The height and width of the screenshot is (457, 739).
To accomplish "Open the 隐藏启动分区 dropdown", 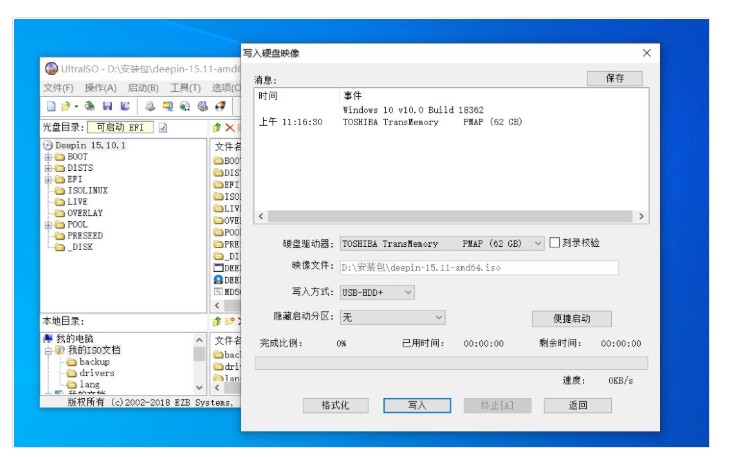I will click(438, 317).
